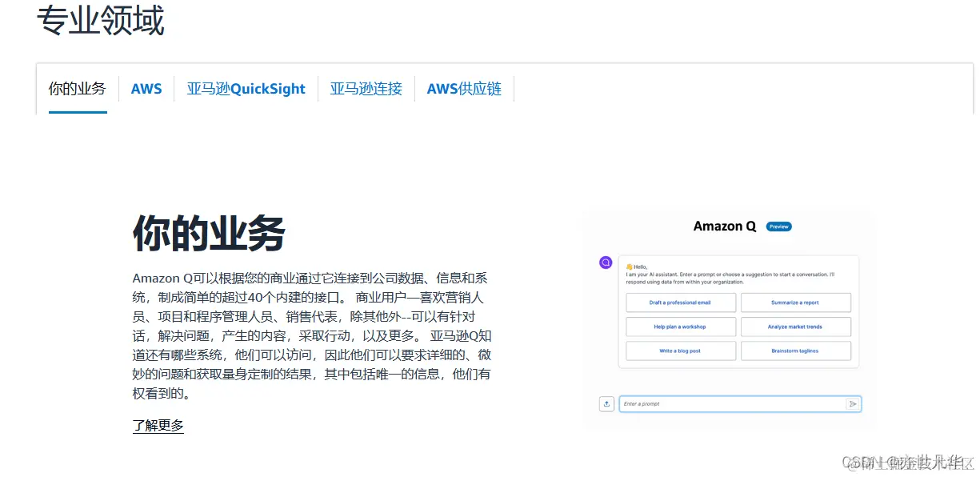Open the 亚马逊QuickSight tab
Screen dimensions: 980x477
pos(246,89)
